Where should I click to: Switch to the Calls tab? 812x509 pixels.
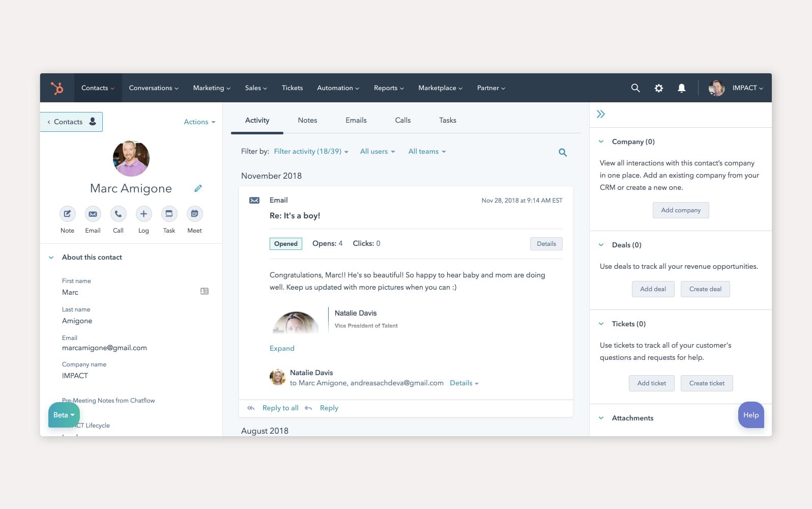403,120
